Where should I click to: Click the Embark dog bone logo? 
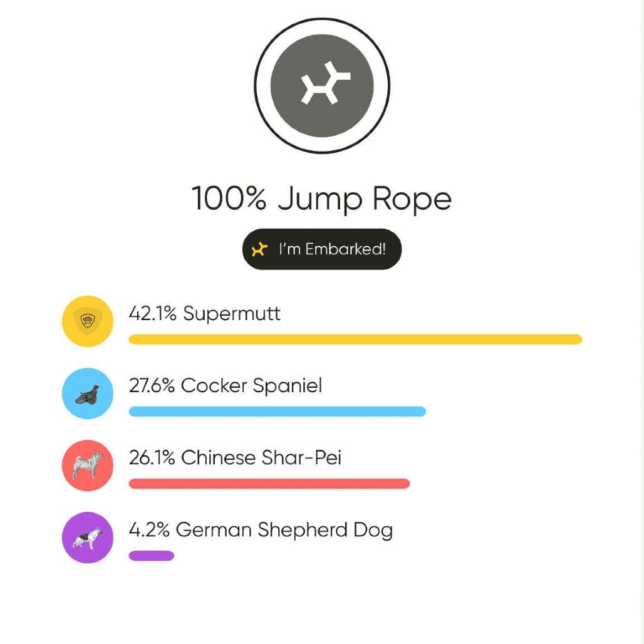point(322,85)
